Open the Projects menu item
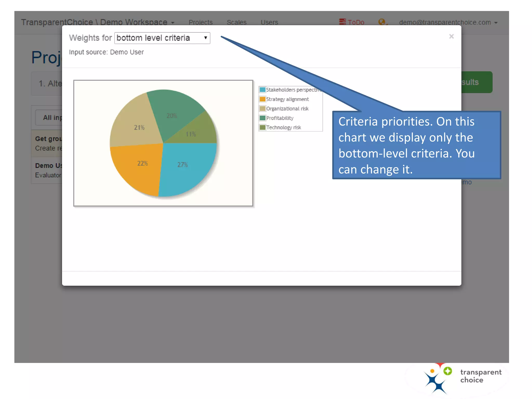Image resolution: width=532 pixels, height=399 pixels. [201, 23]
